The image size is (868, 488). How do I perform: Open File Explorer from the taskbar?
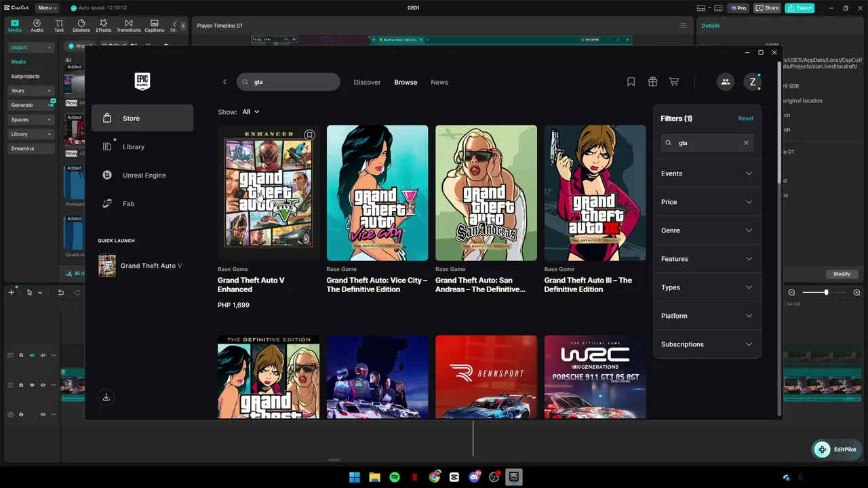tap(374, 477)
